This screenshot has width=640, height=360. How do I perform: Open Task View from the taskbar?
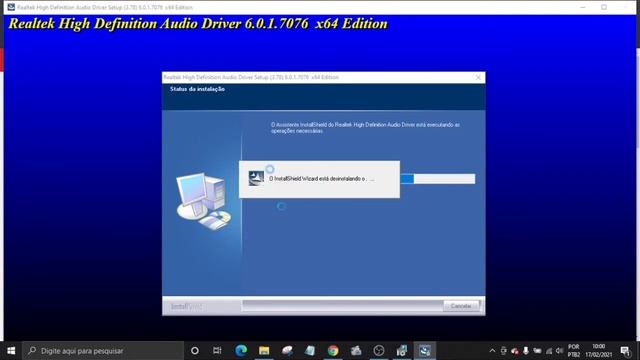(x=217, y=351)
